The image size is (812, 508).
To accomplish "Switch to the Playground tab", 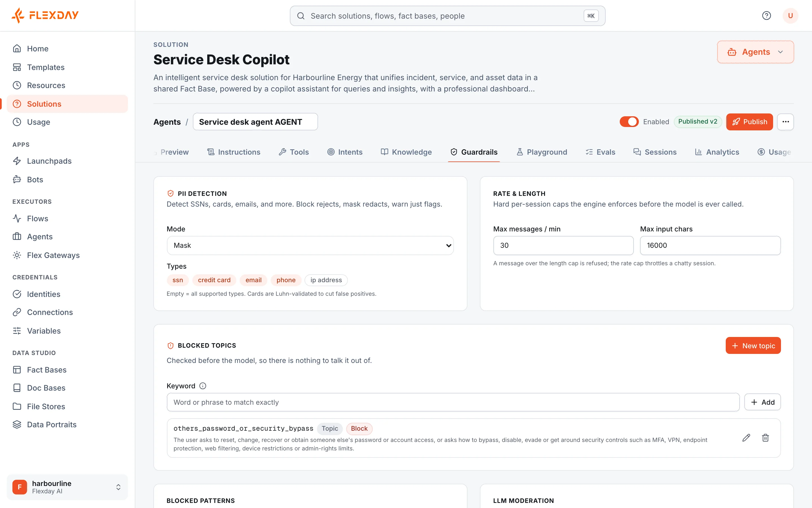I will pos(542,152).
